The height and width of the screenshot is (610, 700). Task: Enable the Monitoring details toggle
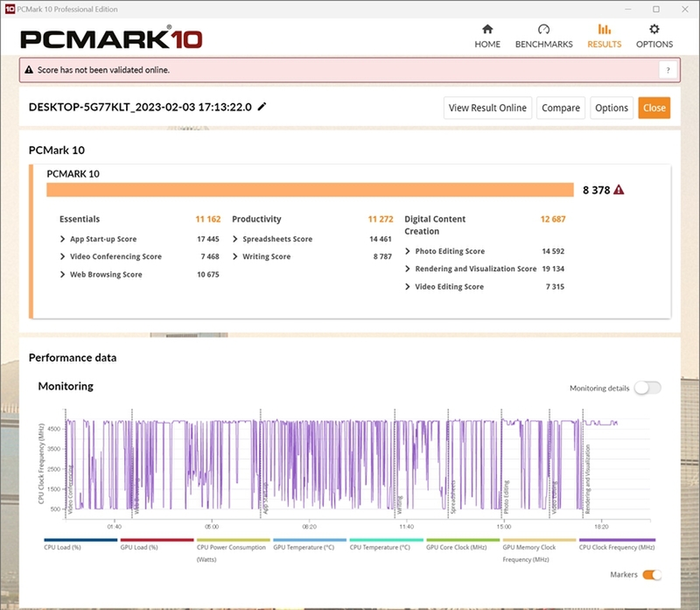(647, 388)
